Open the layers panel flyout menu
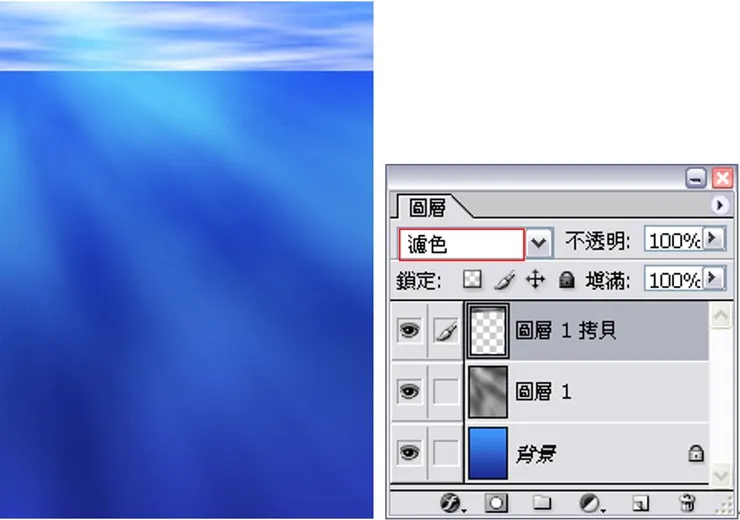The image size is (740, 520). pos(719,205)
